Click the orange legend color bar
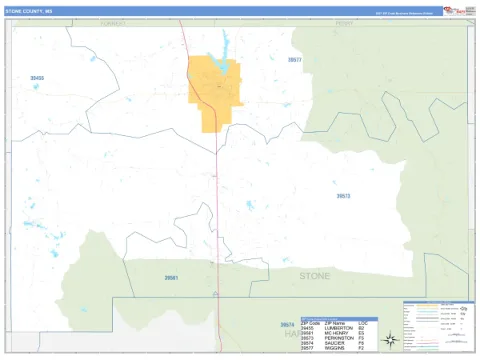Screen dimensions: 480x360 coord(428,305)
